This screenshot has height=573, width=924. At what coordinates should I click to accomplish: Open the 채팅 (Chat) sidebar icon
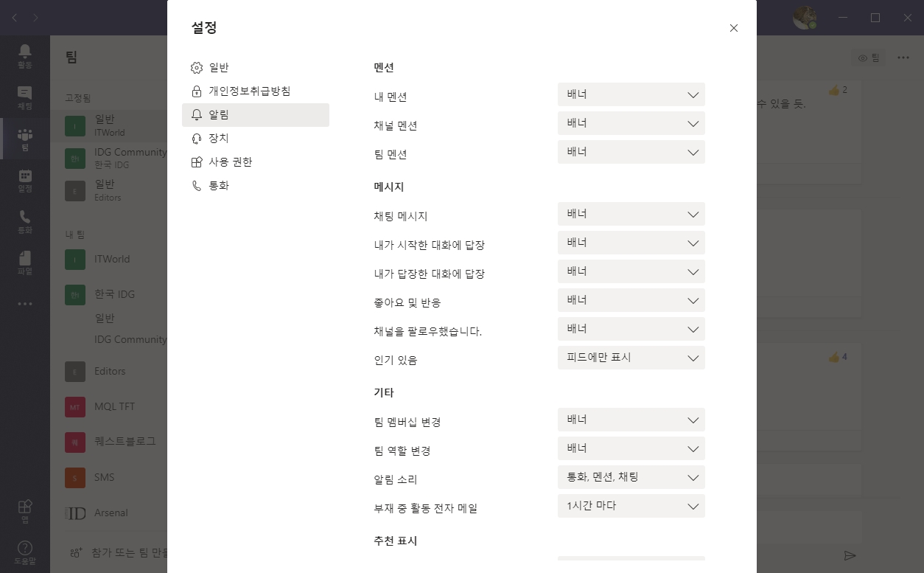25,97
